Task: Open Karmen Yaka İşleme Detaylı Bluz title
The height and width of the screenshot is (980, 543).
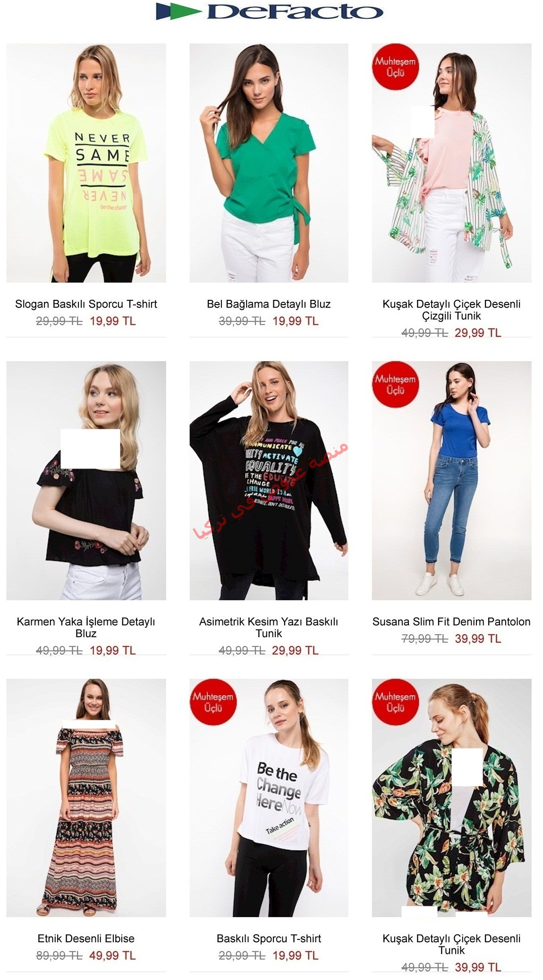Action: [86, 627]
